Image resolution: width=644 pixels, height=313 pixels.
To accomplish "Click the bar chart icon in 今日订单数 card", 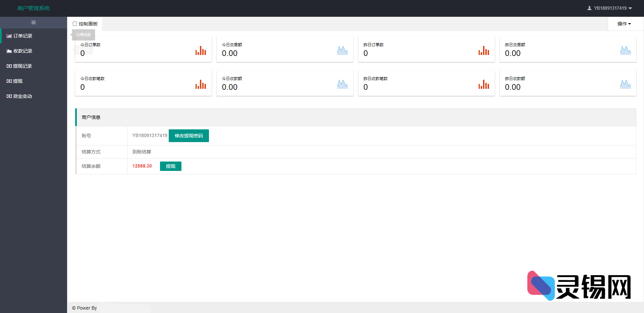I will (201, 51).
